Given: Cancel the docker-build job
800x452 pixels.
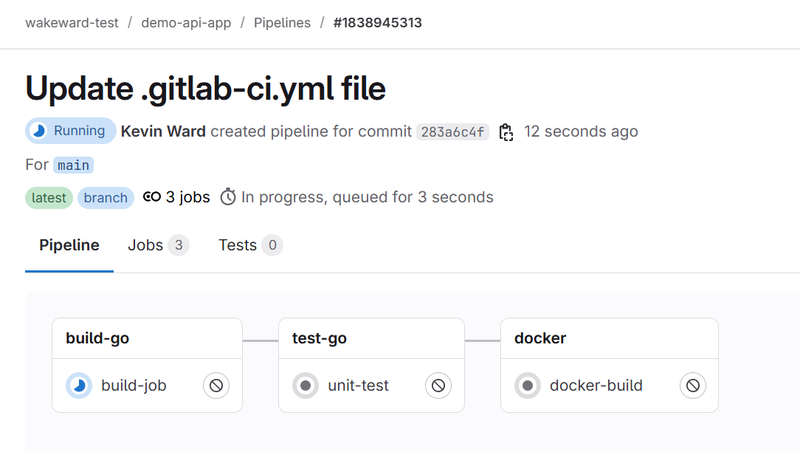Looking at the screenshot, I should [692, 385].
